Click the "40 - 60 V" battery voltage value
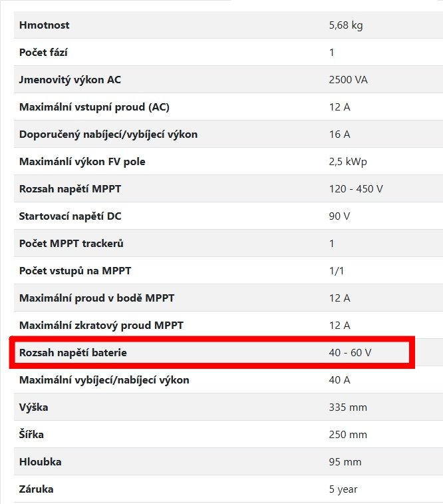This screenshot has height=504, width=443. [x=350, y=352]
